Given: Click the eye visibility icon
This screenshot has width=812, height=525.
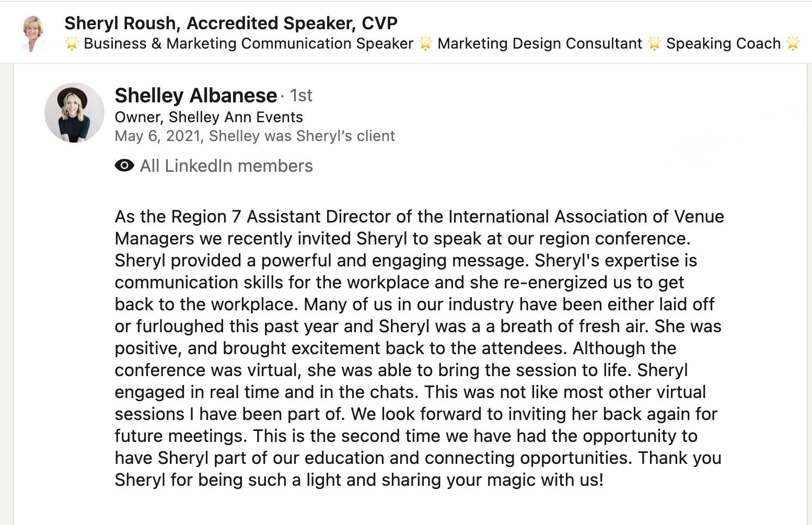Looking at the screenshot, I should pyautogui.click(x=124, y=166).
